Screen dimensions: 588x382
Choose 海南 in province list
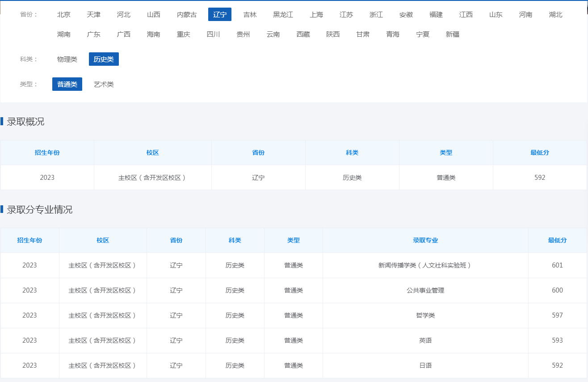coord(154,34)
